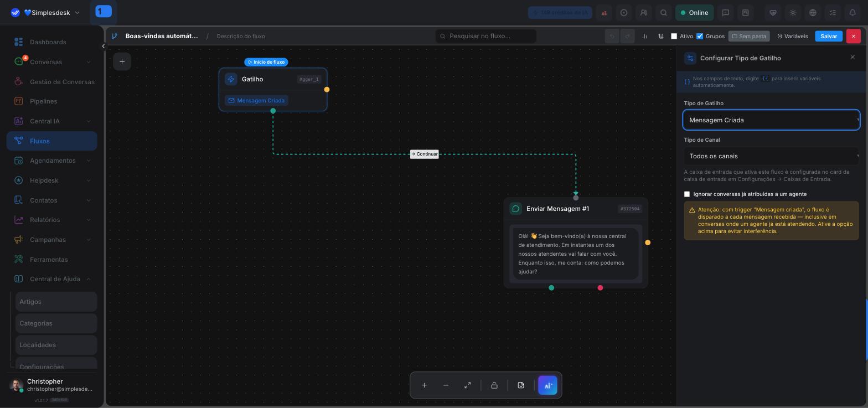Click the Continuar edge label
This screenshot has height=408, width=868.
coord(425,154)
